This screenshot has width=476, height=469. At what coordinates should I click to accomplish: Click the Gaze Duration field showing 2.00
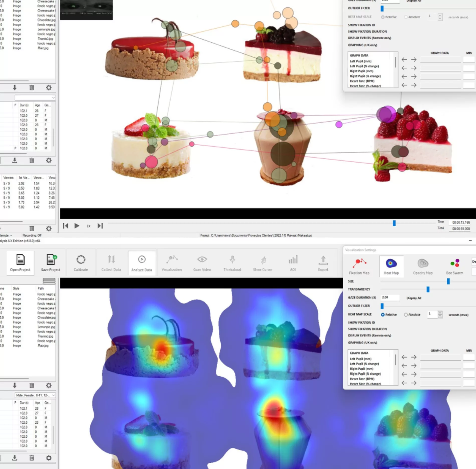(390, 297)
